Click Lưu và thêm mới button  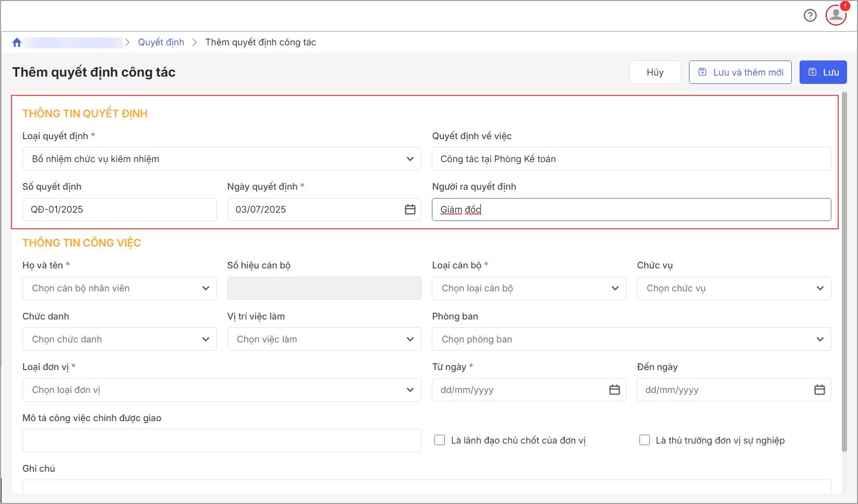[740, 72]
